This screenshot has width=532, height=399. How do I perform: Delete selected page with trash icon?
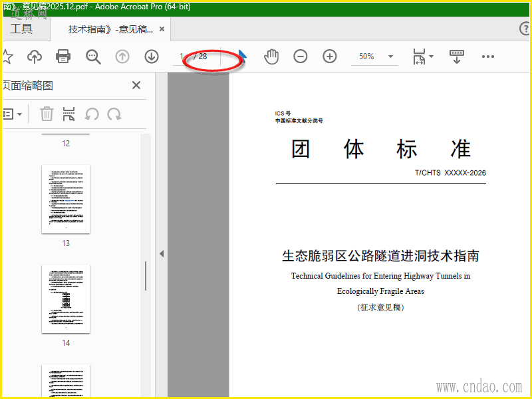pyautogui.click(x=47, y=114)
